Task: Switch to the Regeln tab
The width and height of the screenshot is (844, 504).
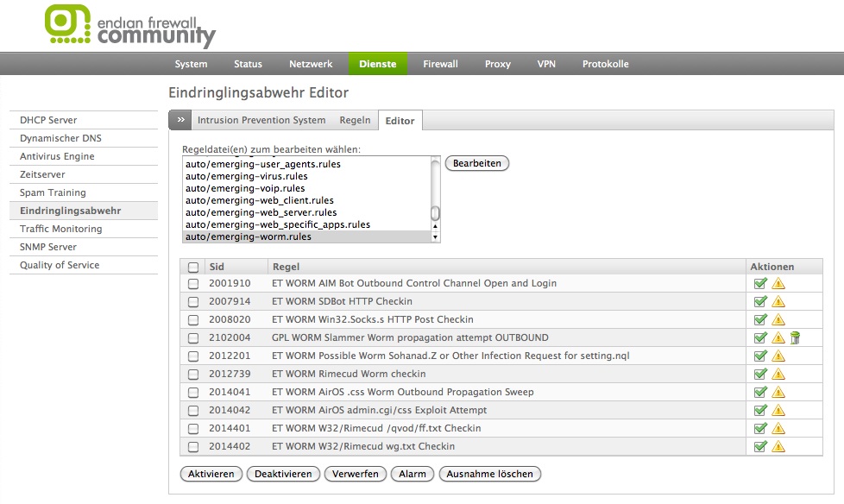Action: pyautogui.click(x=355, y=120)
